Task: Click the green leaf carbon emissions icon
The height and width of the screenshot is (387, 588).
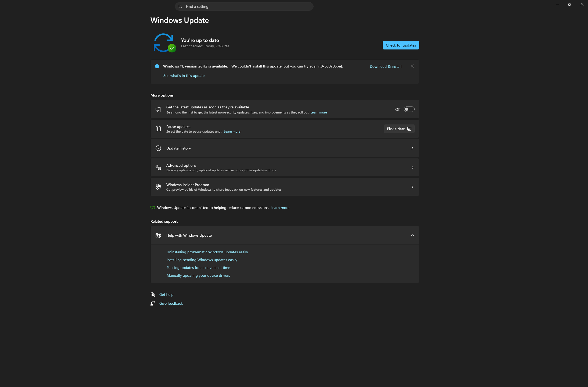Action: coord(153,208)
